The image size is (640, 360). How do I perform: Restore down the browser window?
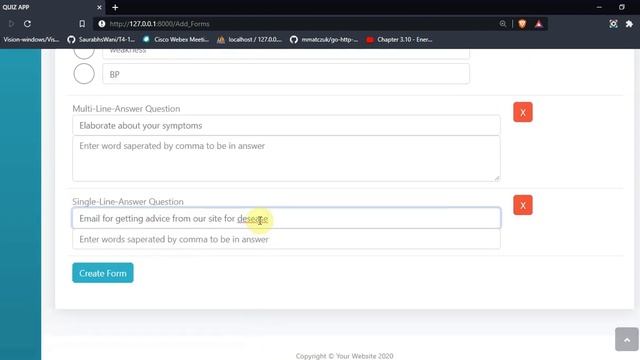click(622, 7)
